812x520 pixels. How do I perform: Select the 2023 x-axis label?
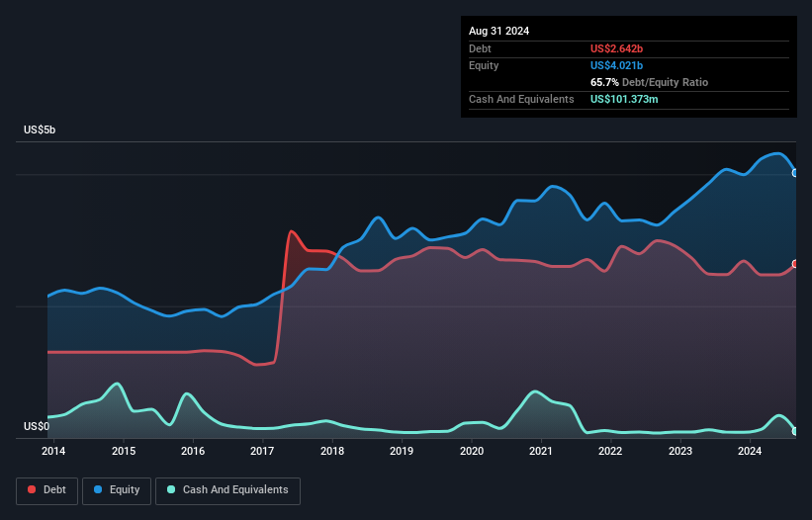pyautogui.click(x=679, y=451)
